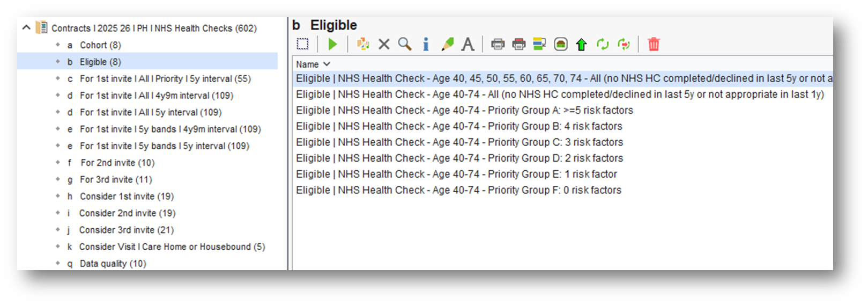Viewport: 868px width, 305px height.
Task: Delete using the red trash bin icon
Action: click(654, 44)
